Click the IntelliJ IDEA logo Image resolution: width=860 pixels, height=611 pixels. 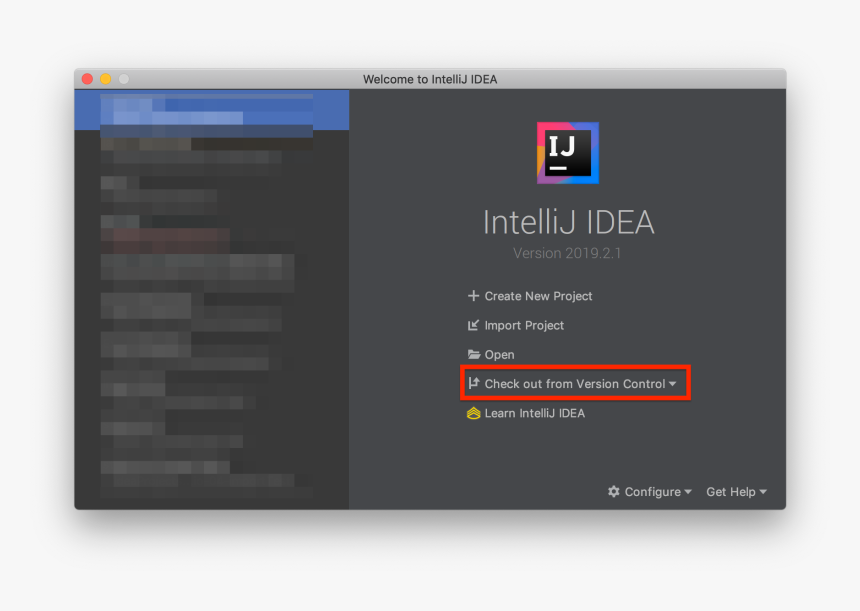(x=567, y=153)
